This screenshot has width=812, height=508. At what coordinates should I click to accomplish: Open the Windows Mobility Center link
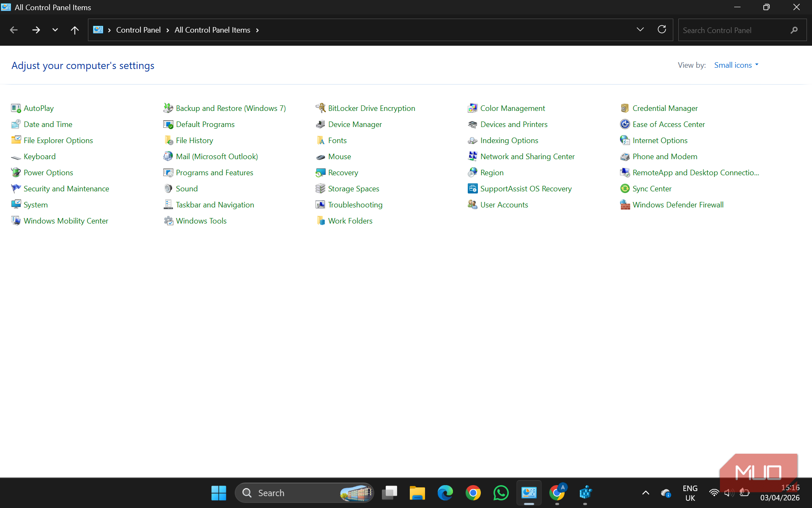(66, 221)
